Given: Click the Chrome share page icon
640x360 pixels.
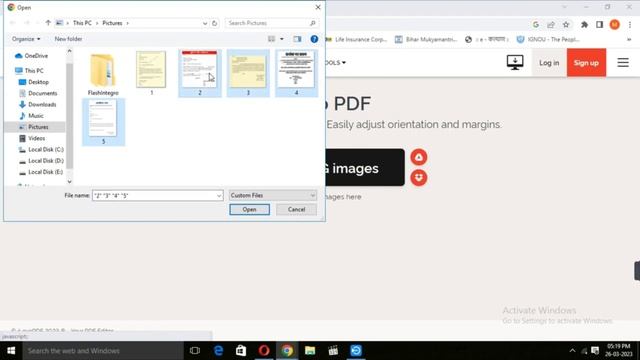Looking at the screenshot, I should 551,24.
